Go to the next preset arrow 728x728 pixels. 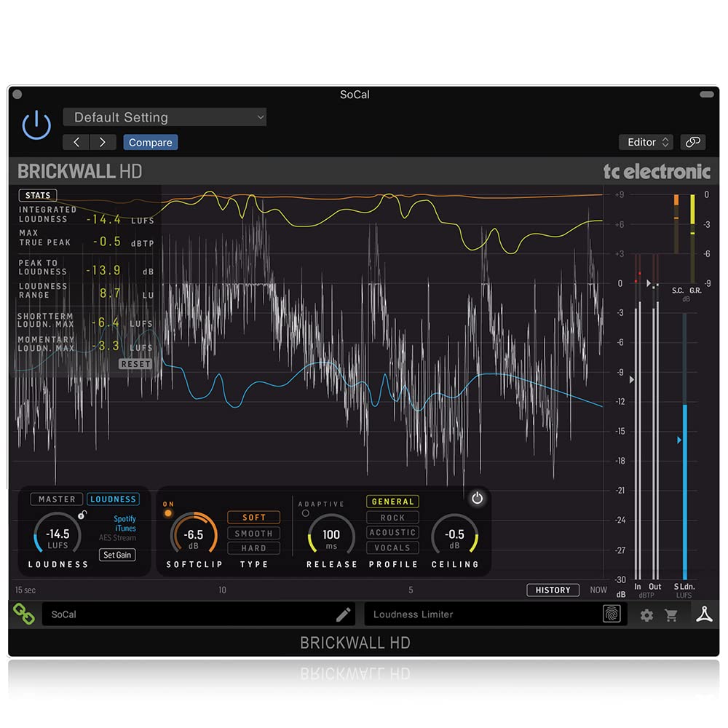(103, 142)
